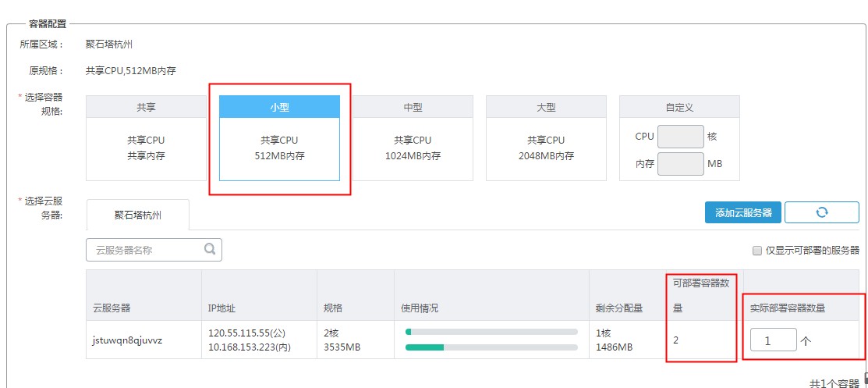Click the refresh icon button
This screenshot has width=868, height=388.
821,212
